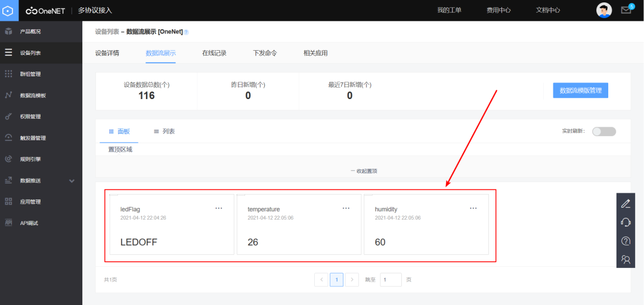Click the 群组管理 grid icon
Screen dimensions: 644x305
8,74
